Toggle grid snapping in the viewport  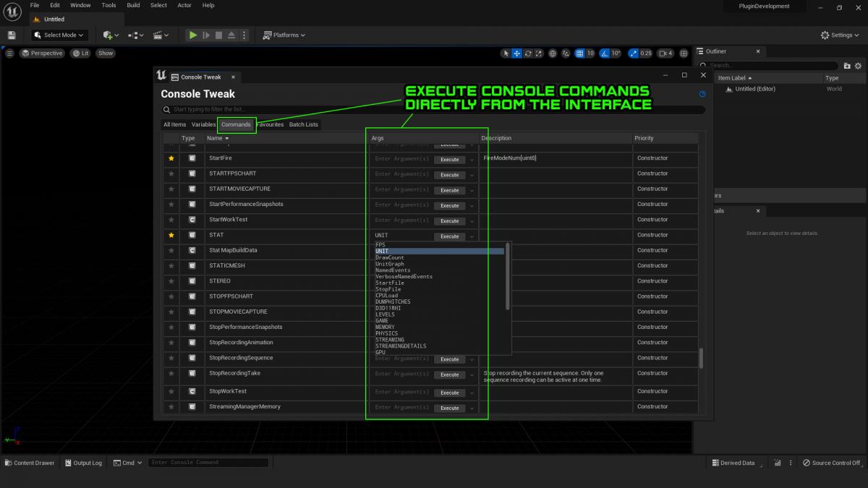[579, 53]
